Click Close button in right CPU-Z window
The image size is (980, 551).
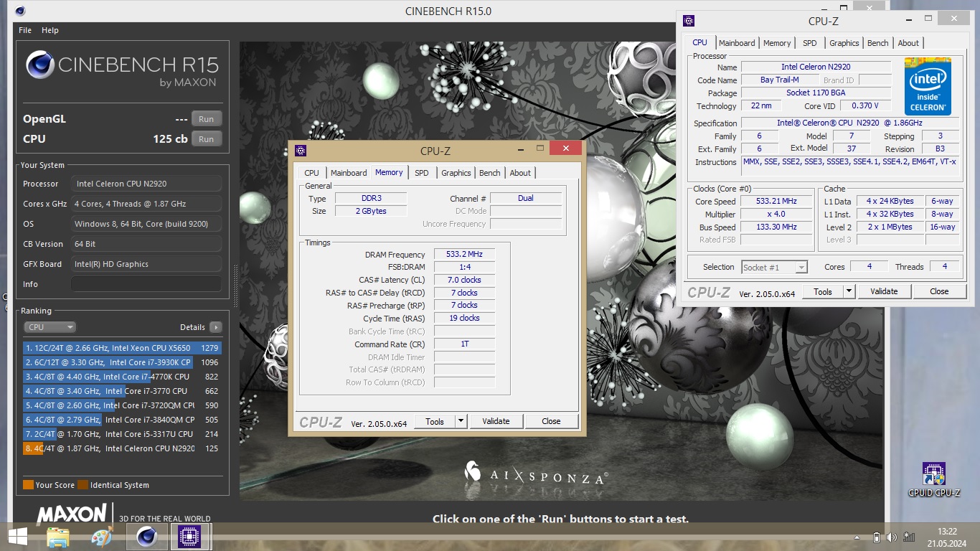point(939,291)
